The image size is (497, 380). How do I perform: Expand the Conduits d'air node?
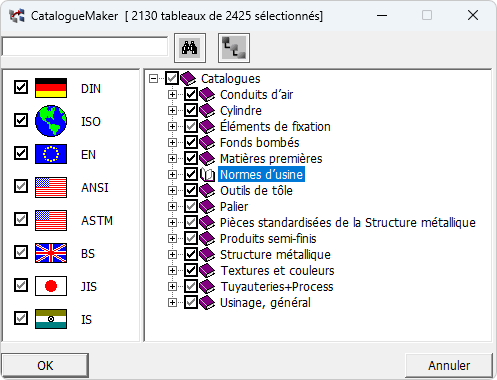(x=172, y=95)
